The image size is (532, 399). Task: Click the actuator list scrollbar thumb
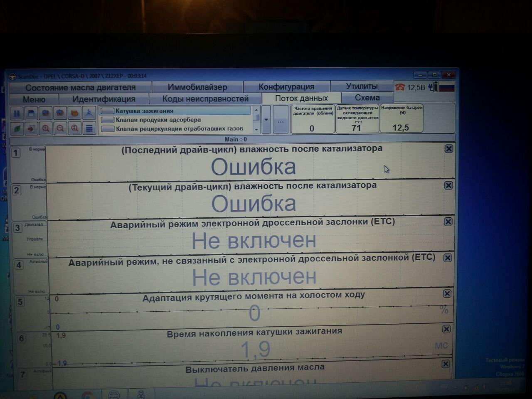click(256, 117)
